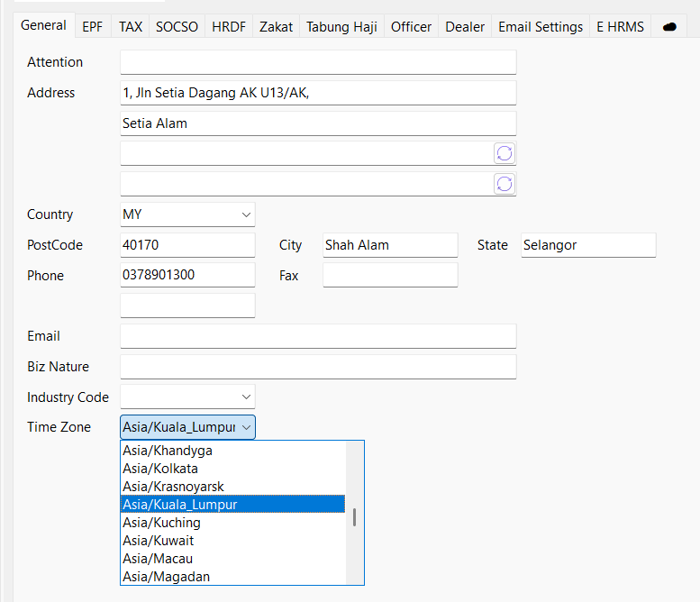Go to the Tabung Haji tab

point(341,27)
